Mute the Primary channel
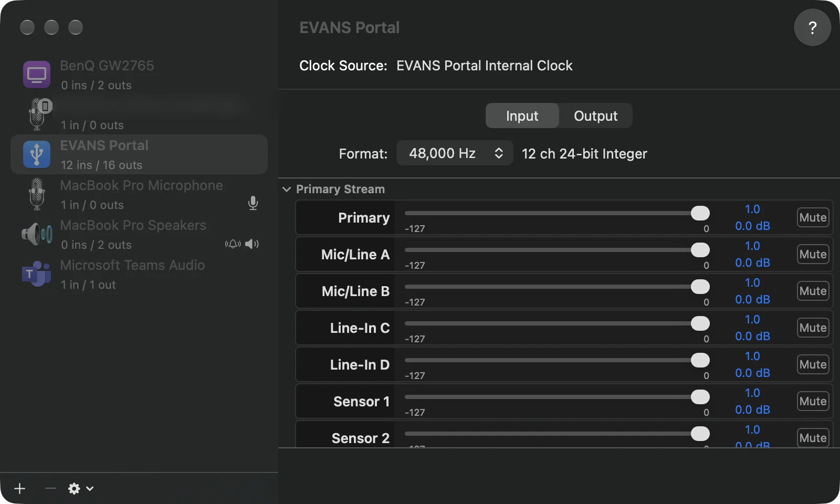Screen dimensions: 840x504 [813, 217]
